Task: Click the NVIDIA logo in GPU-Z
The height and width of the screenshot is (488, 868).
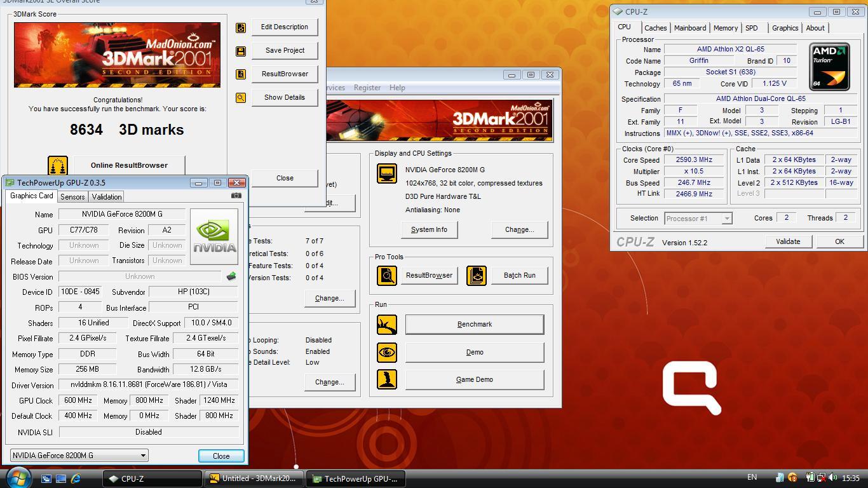Action: coord(214,237)
